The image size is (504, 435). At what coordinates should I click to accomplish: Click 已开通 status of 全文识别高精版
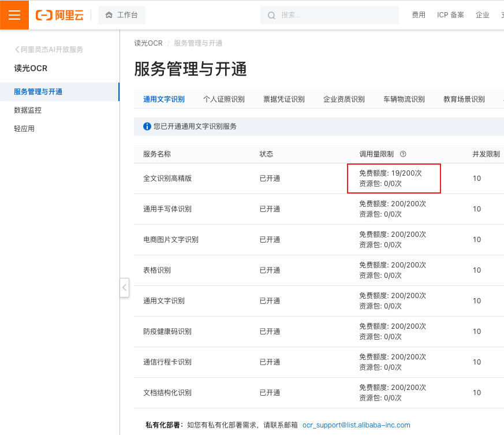(x=270, y=179)
